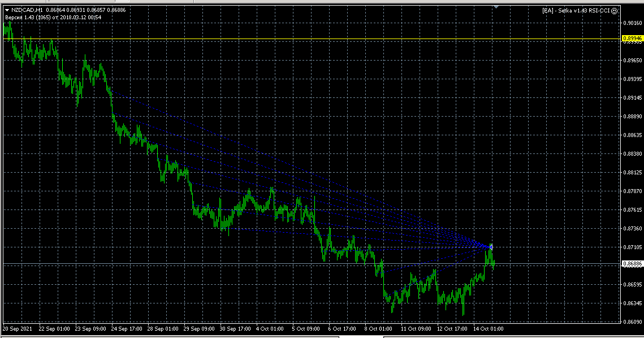Click time axis label 5 Oct 09:00
The image size is (644, 338).
pos(306,329)
